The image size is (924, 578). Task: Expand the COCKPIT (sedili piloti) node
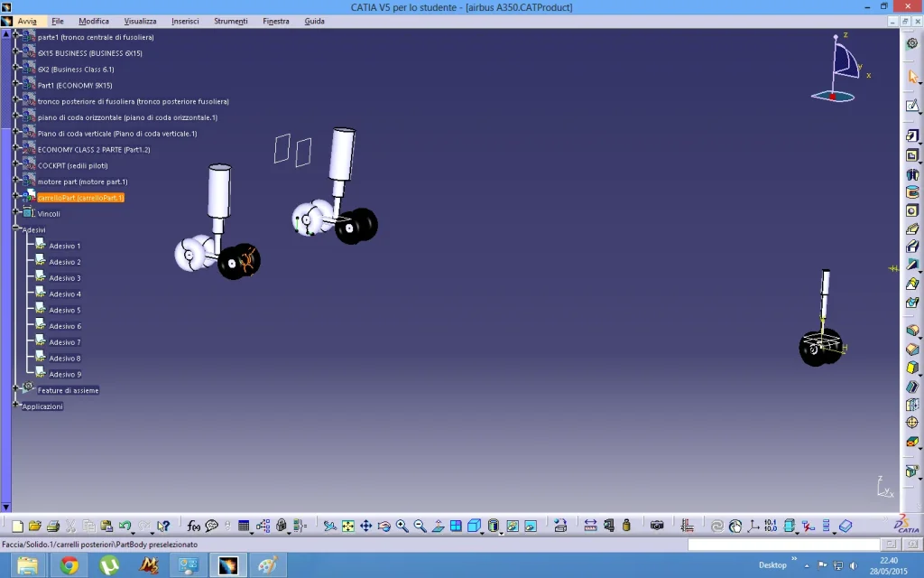pos(16,163)
